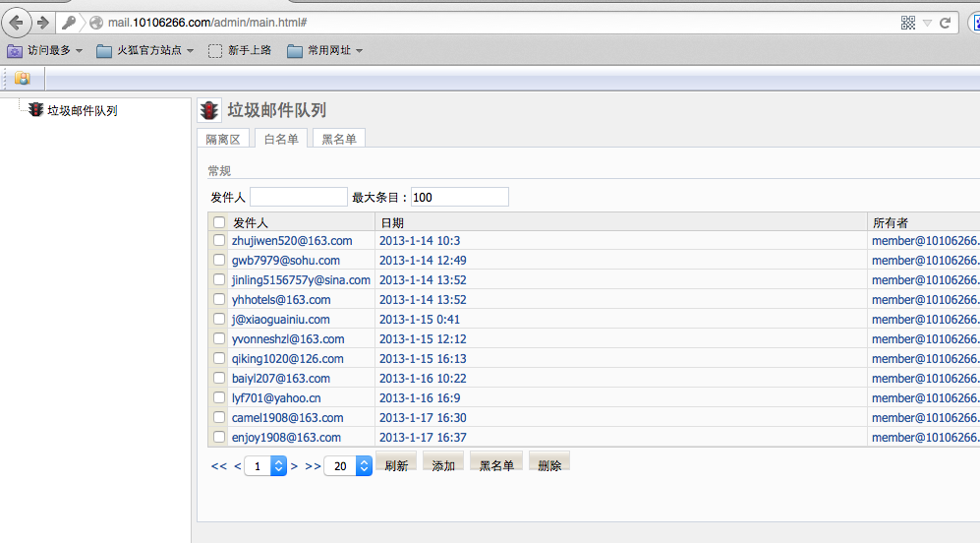The height and width of the screenshot is (543, 980).
Task: Click date 2013-1-15 0:41
Action: click(420, 320)
